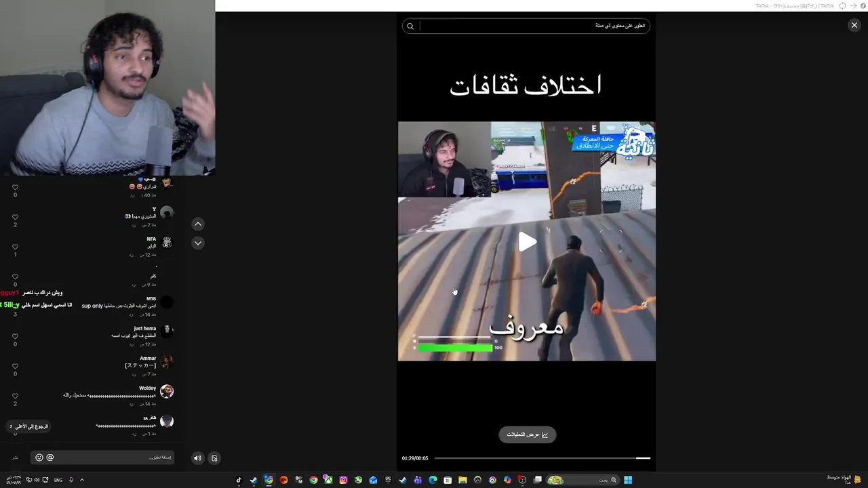Click taskbar search box
Viewport: 868px width, 488px height.
(x=583, y=480)
